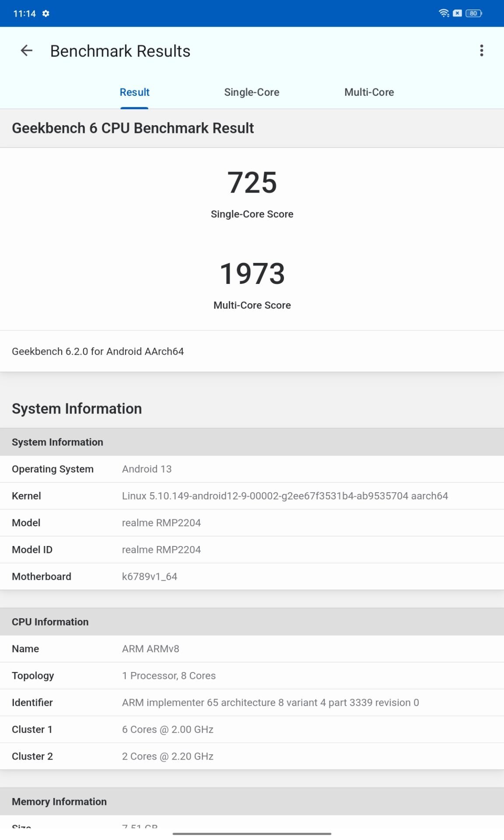Tap the Motherboard k6789v1_64 row
The height and width of the screenshot is (840, 504).
tap(252, 576)
